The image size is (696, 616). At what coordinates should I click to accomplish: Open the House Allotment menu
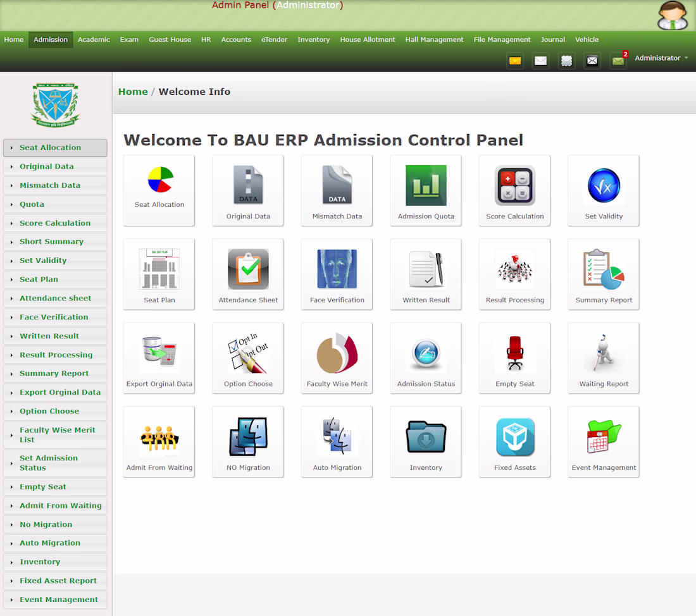[368, 39]
